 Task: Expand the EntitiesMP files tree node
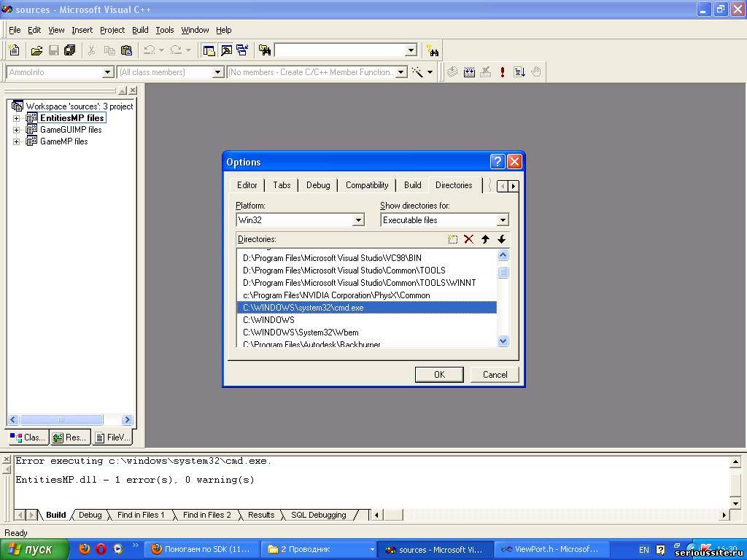click(x=17, y=118)
